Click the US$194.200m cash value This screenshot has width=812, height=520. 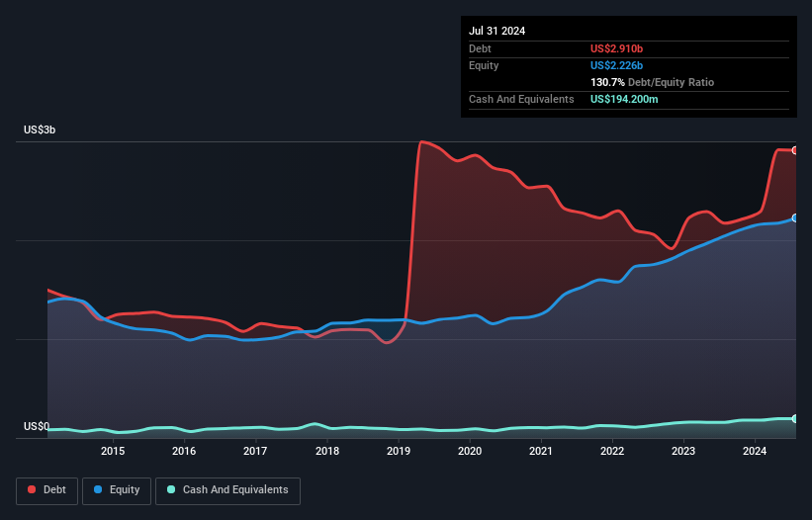tap(624, 99)
